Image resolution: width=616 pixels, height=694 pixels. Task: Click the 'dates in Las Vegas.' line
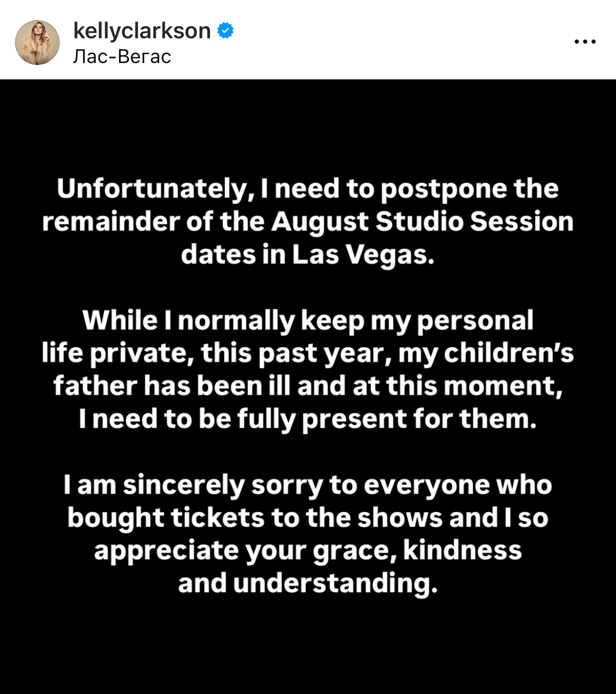point(308,255)
